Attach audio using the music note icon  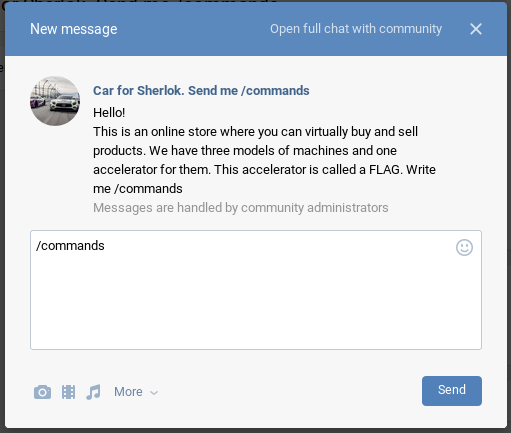[x=93, y=392]
